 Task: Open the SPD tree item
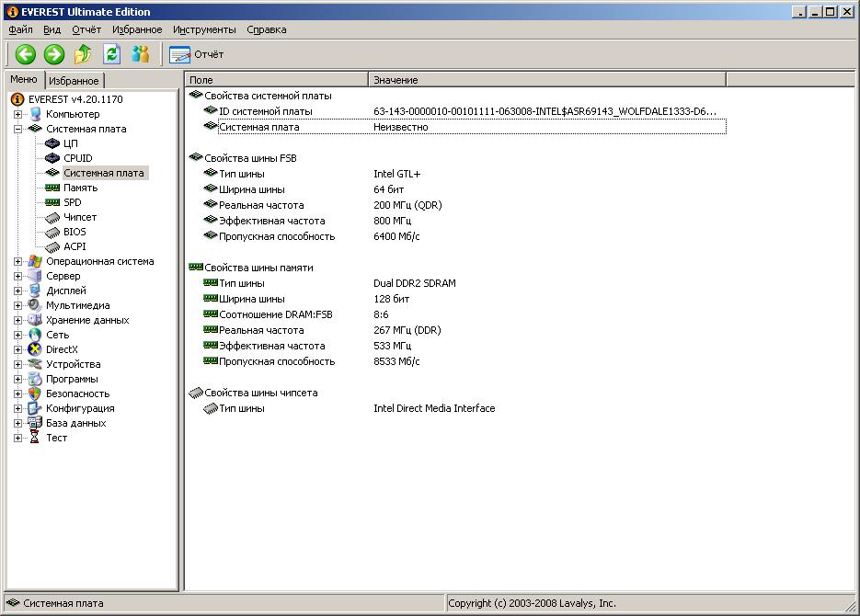(x=73, y=202)
